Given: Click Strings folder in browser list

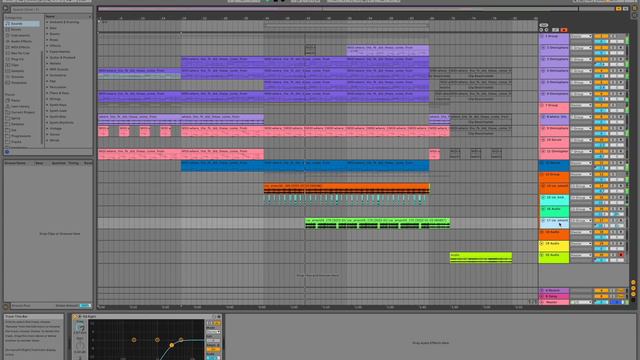Looking at the screenshot, I should pos(55,99).
